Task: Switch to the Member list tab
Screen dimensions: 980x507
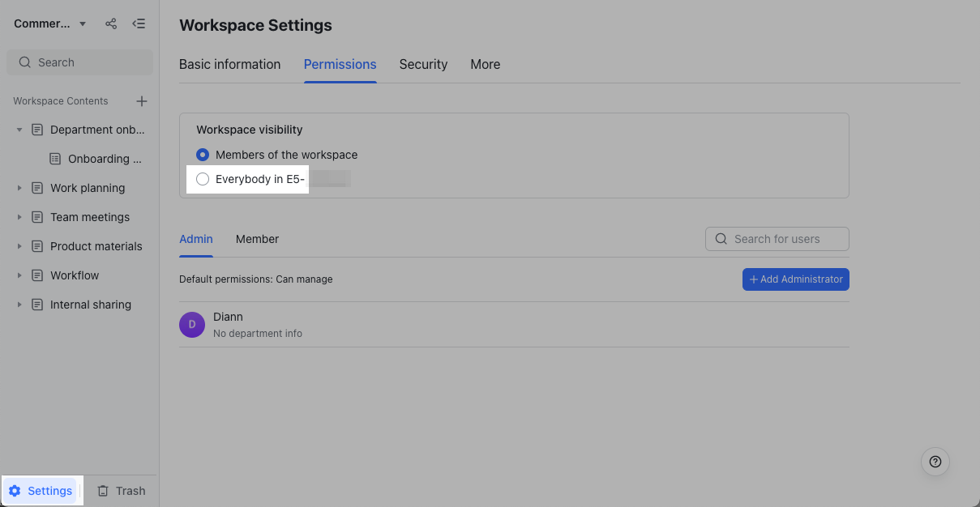Action: coord(257,239)
